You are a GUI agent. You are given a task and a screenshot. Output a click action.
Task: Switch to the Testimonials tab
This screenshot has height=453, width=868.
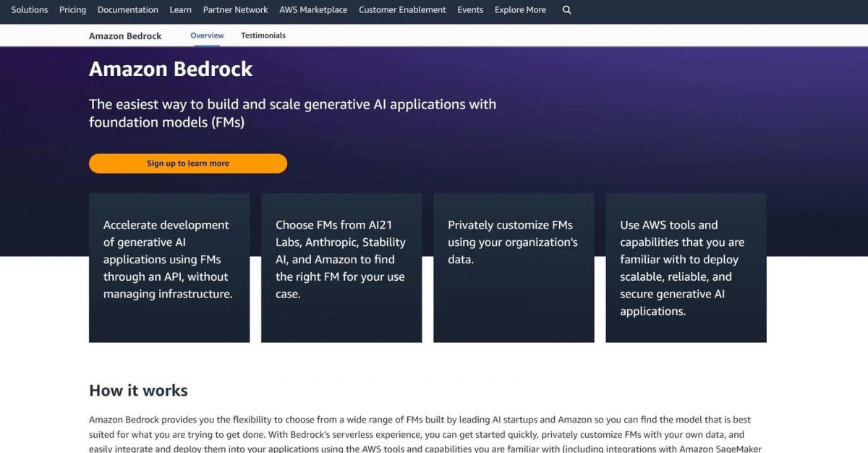pos(263,35)
